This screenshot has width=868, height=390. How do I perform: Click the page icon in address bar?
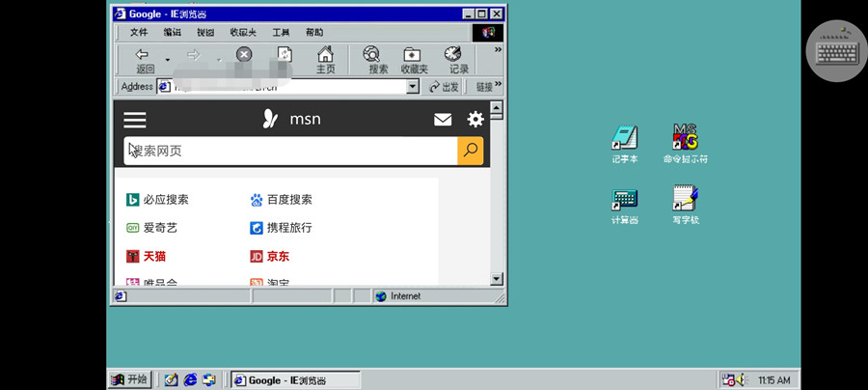coord(163,87)
